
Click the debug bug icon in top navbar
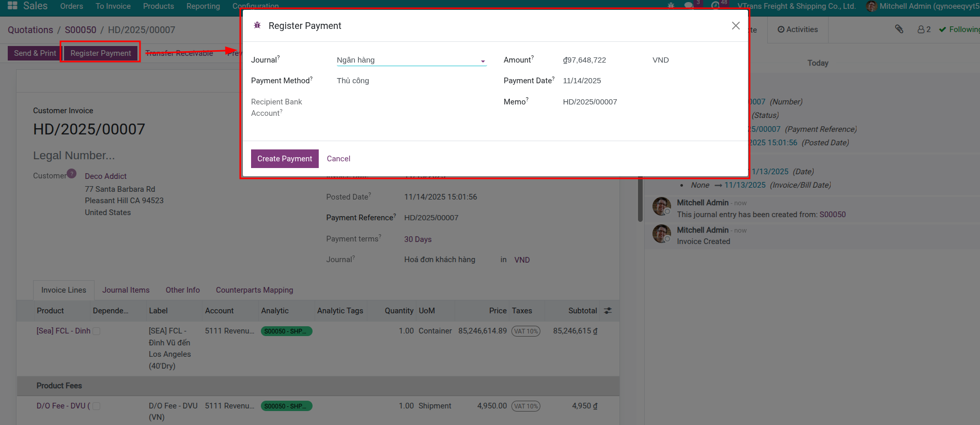point(671,6)
